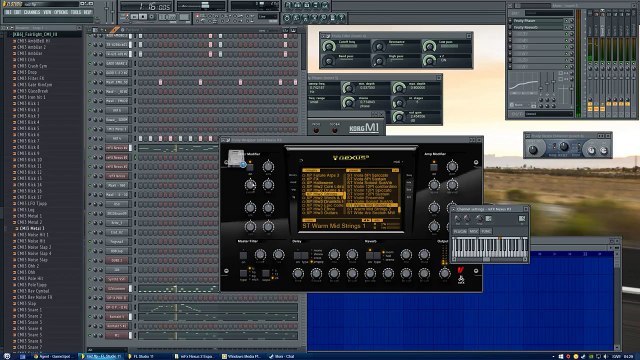
Task: Select CM3 Metal 3 in the browser
Action: (31, 228)
